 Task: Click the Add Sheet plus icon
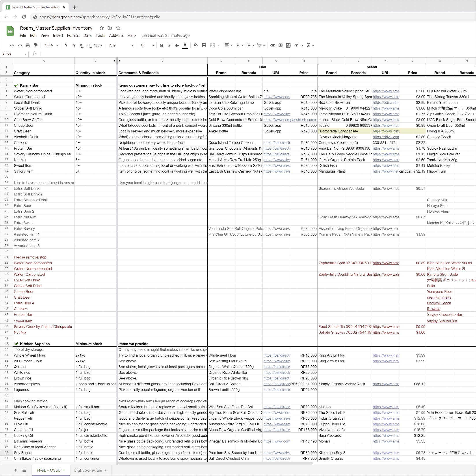click(x=16, y=470)
